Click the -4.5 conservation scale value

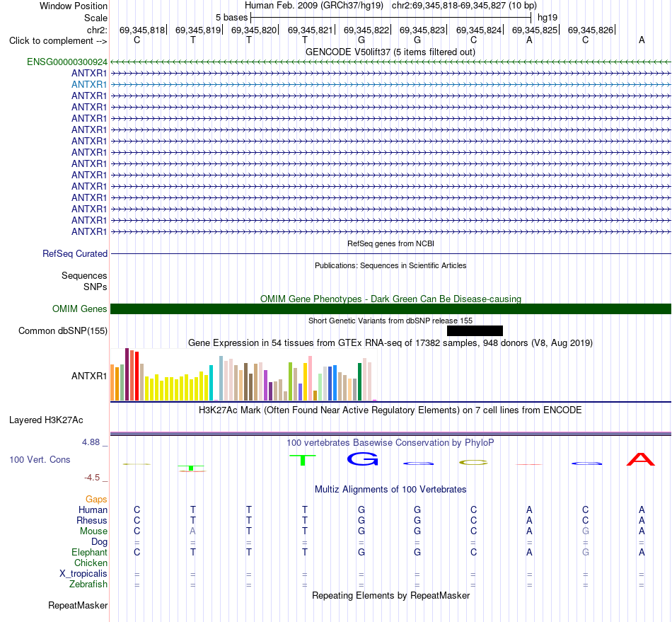(92, 478)
